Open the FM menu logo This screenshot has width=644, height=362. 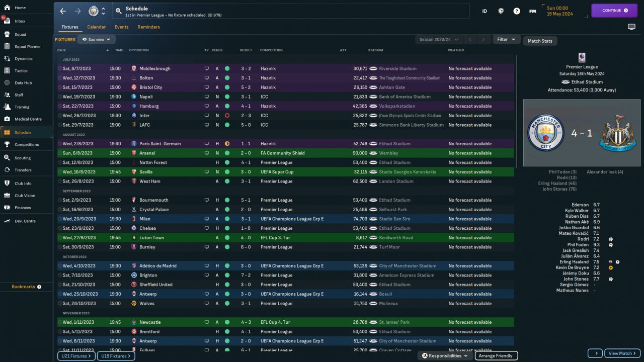[533, 11]
